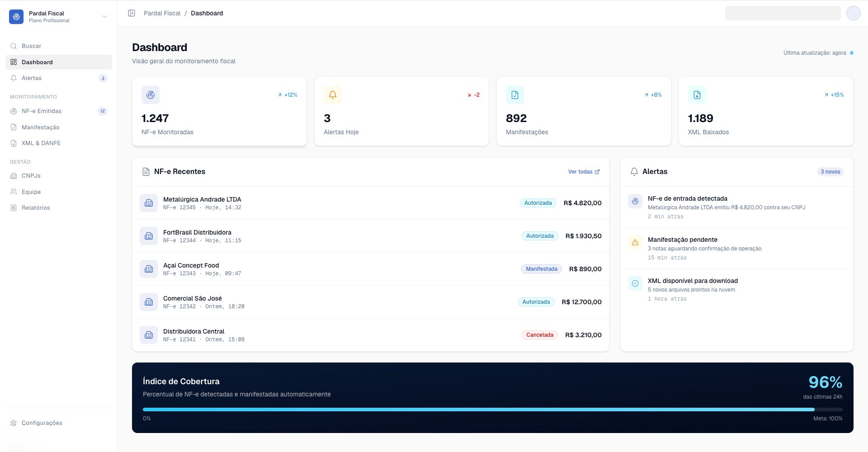
Task: Click the XML Baixados download icon
Action: [697, 95]
